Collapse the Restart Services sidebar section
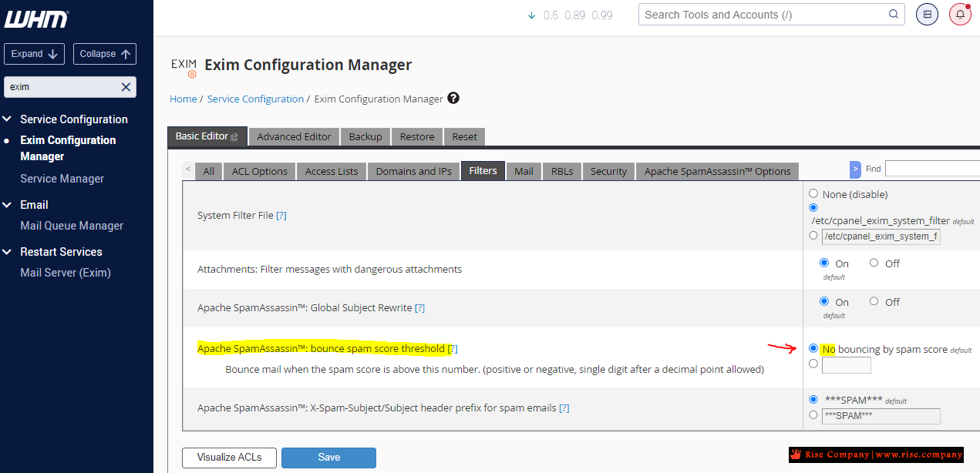This screenshot has height=473, width=980. click(x=8, y=252)
